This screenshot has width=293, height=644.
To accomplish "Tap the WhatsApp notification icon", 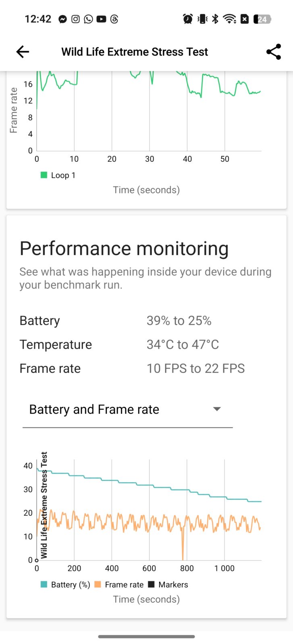I will [88, 19].
